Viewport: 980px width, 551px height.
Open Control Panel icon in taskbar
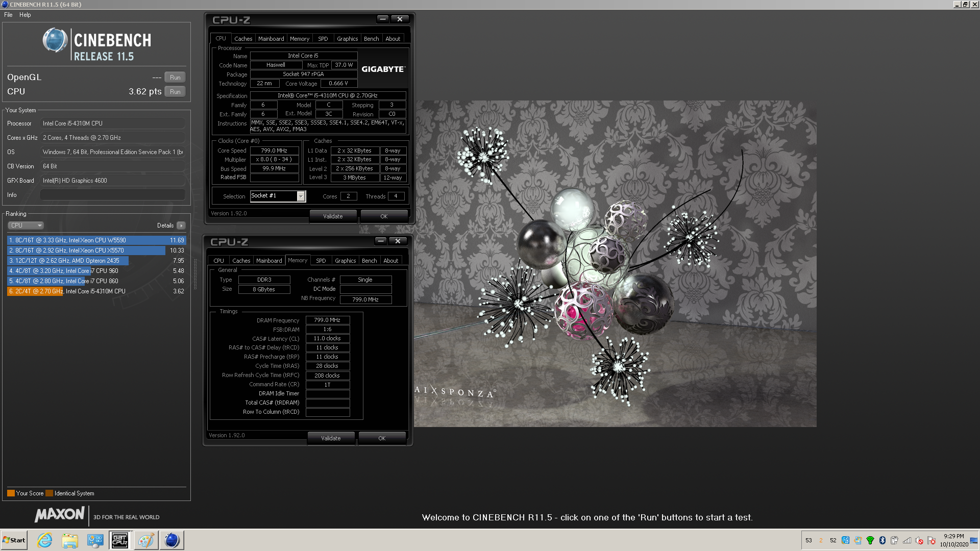point(95,540)
